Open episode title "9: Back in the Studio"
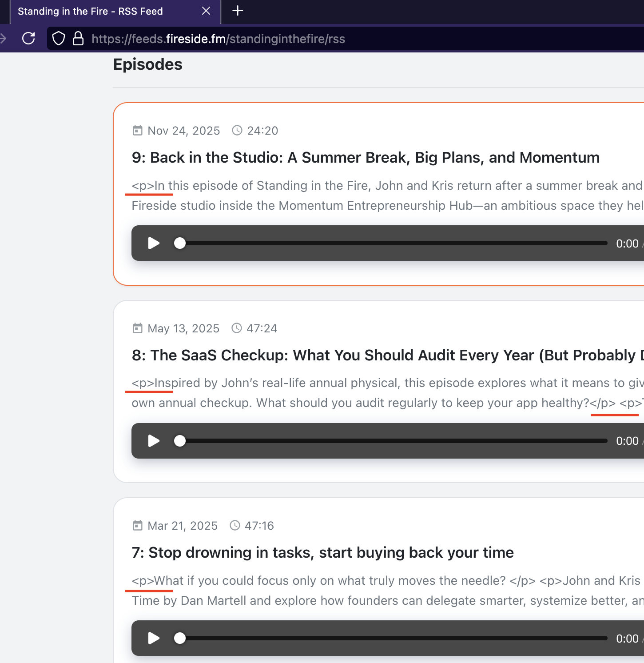This screenshot has height=663, width=644. pyautogui.click(x=365, y=158)
